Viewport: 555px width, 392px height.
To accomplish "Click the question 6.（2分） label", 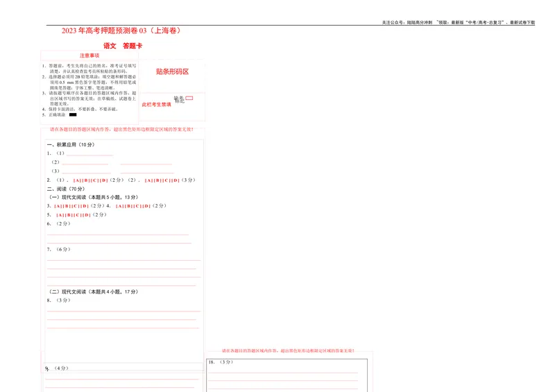I will click(59, 223).
